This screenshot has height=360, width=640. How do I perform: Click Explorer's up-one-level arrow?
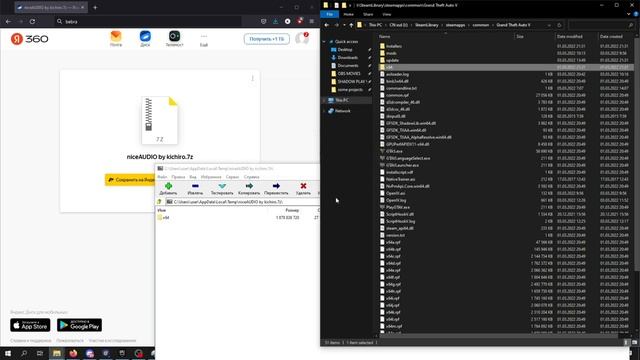click(351, 25)
